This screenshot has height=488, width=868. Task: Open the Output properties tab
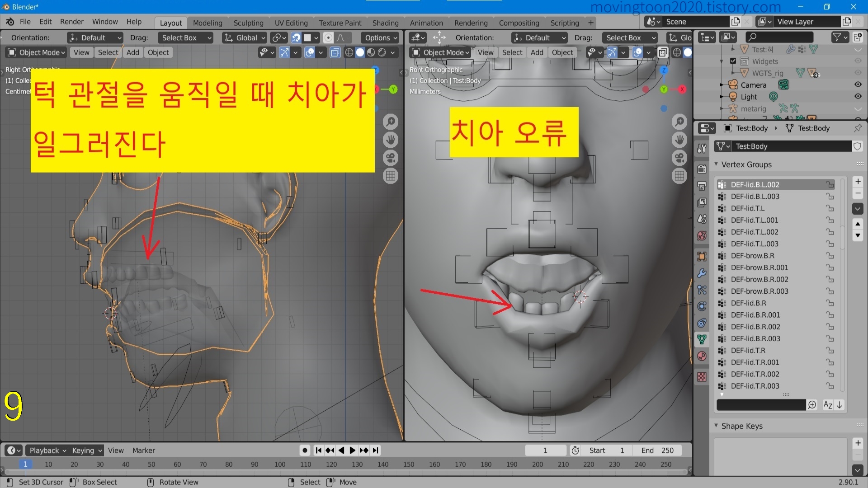coord(702,186)
